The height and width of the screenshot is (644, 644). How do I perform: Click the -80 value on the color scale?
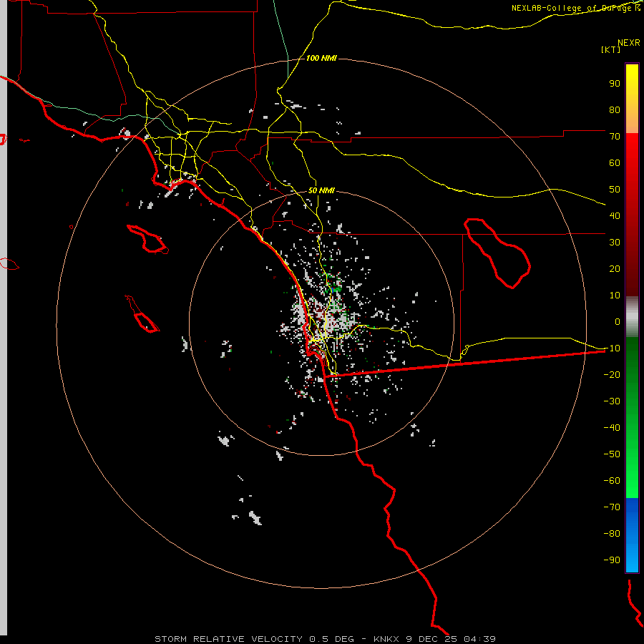click(x=612, y=534)
